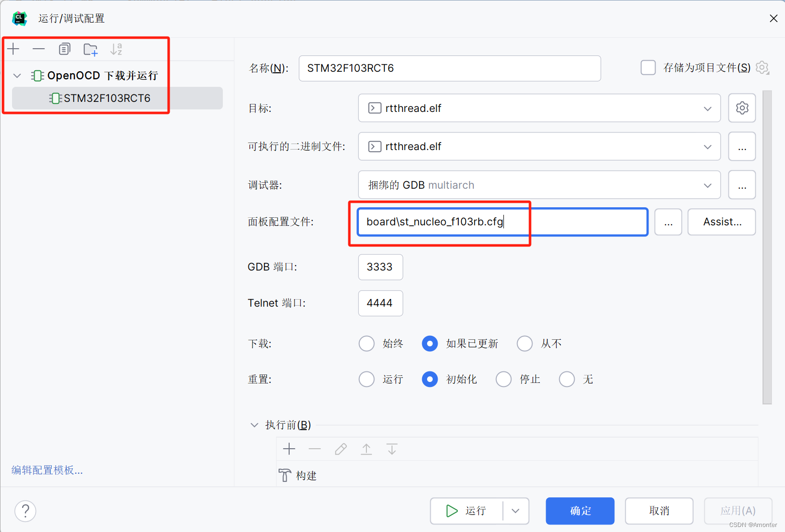Open edit configuration templates link

[47, 470]
